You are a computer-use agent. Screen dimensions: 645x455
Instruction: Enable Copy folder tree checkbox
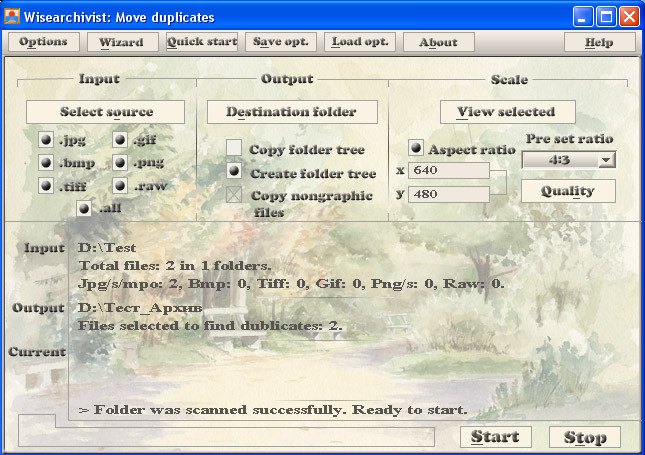234,148
